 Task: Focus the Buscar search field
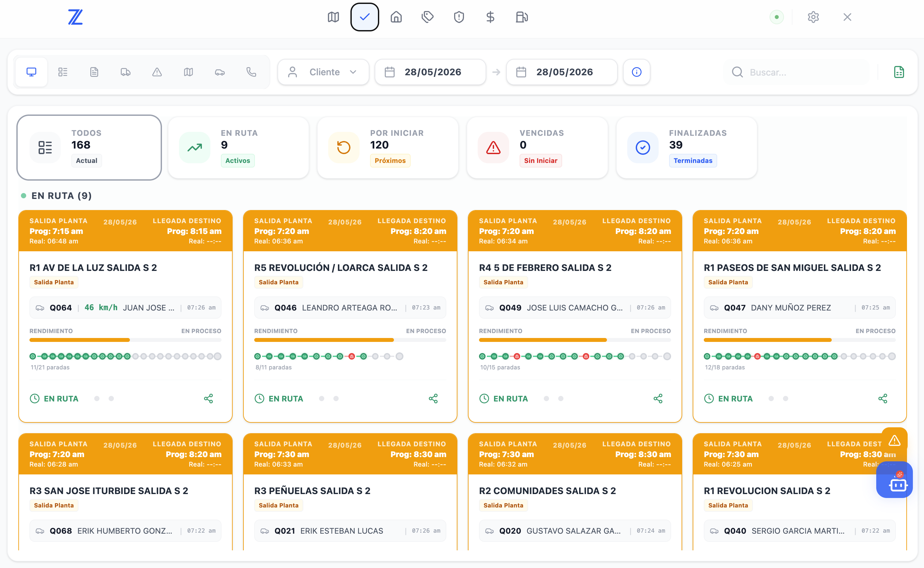pyautogui.click(x=797, y=72)
